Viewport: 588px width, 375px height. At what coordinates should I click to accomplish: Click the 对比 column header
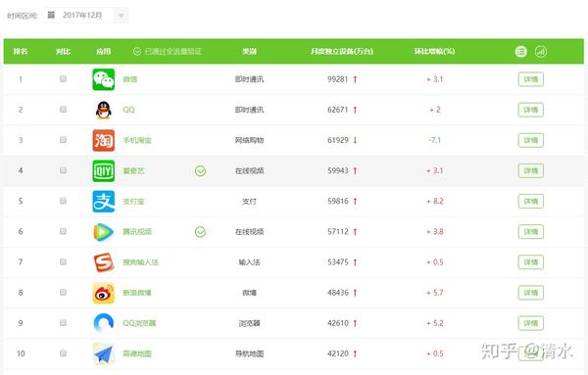point(63,51)
